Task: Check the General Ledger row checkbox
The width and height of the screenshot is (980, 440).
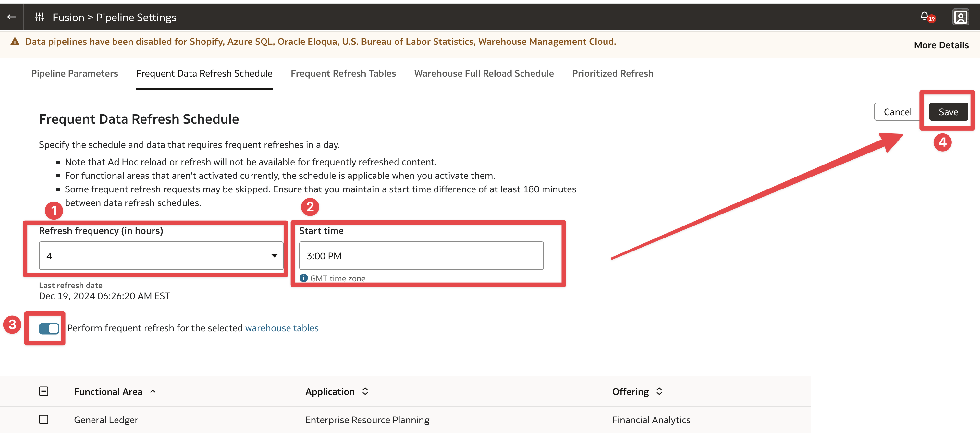Action: (x=44, y=419)
